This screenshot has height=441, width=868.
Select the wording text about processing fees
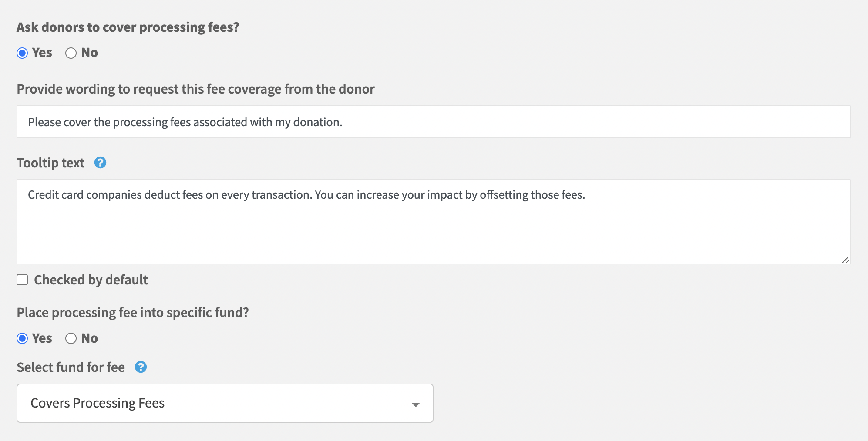click(x=185, y=122)
